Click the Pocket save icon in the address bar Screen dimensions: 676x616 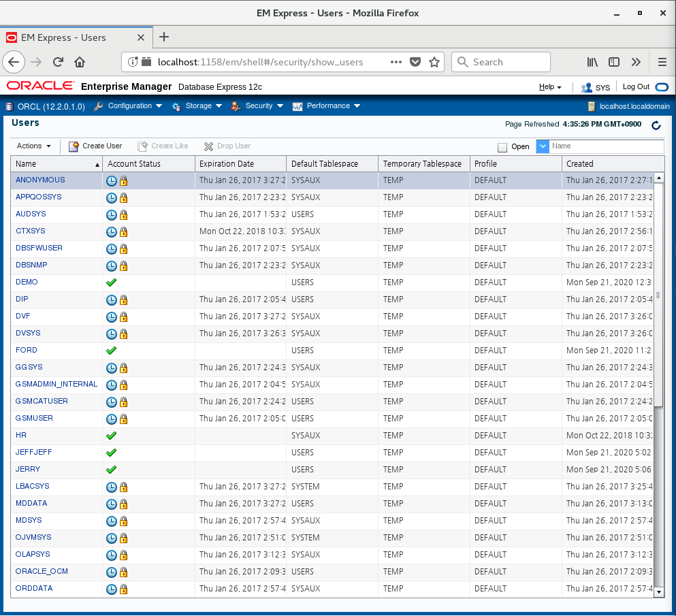415,62
